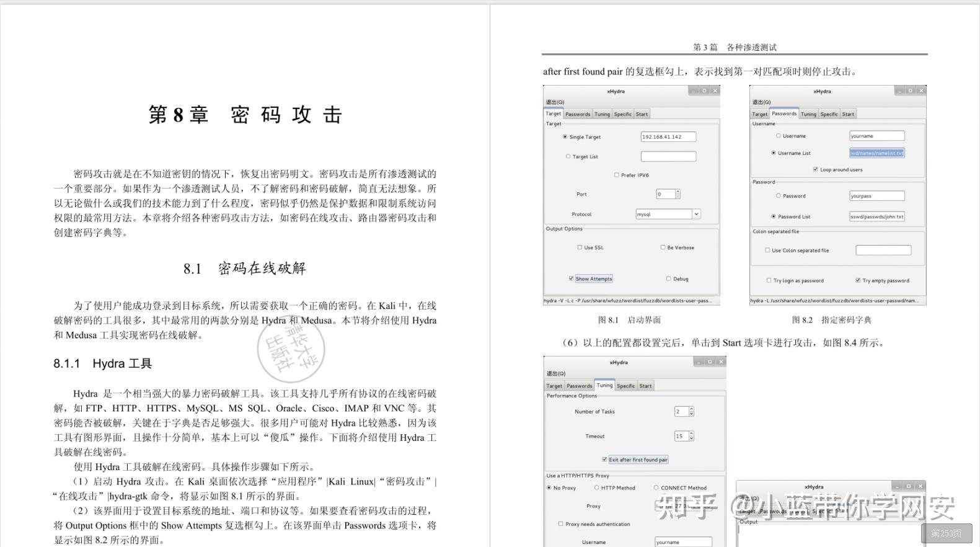
Task: Open the 退出(Q) menu in Figure 8.1 window
Action: [x=555, y=102]
